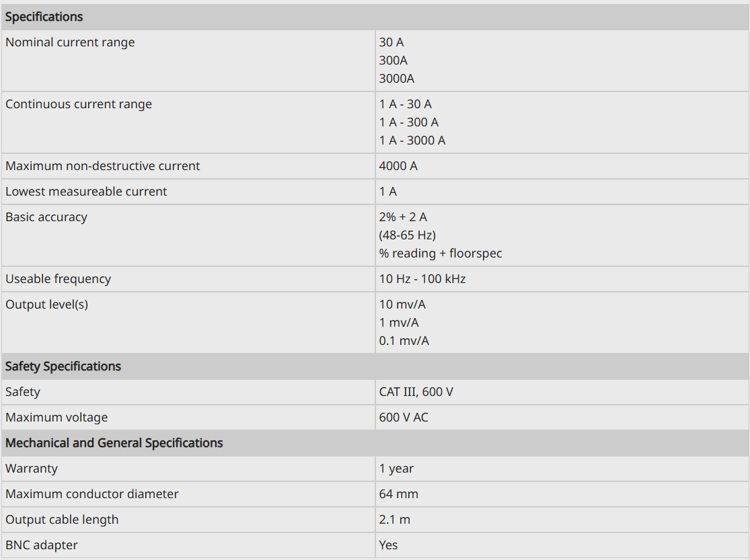Select the CAT III, 600 V value
This screenshot has width=750, height=560.
point(416,392)
